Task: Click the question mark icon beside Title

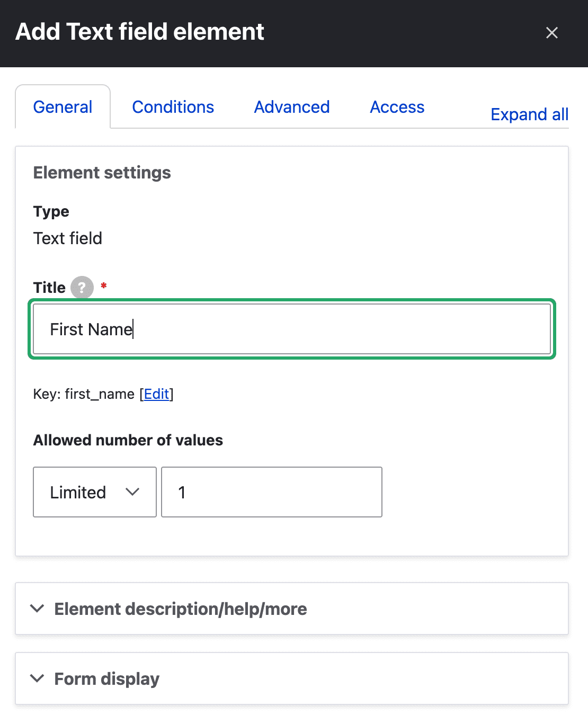Action: click(x=82, y=288)
